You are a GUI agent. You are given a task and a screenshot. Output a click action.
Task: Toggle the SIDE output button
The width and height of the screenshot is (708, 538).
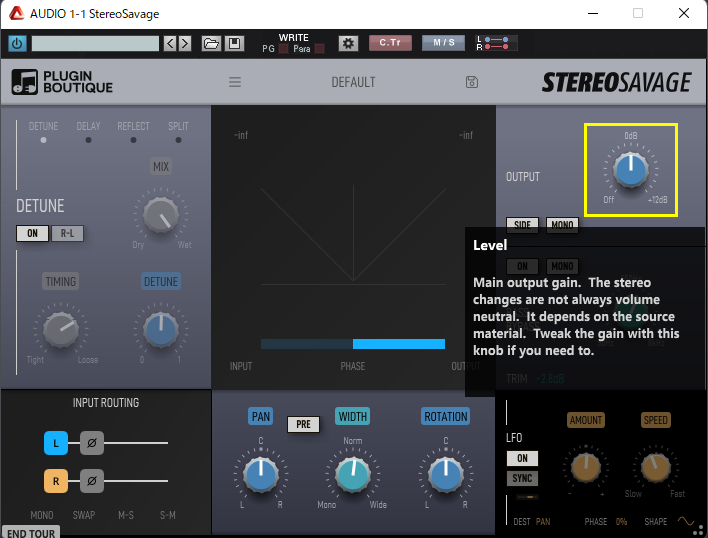point(522,225)
